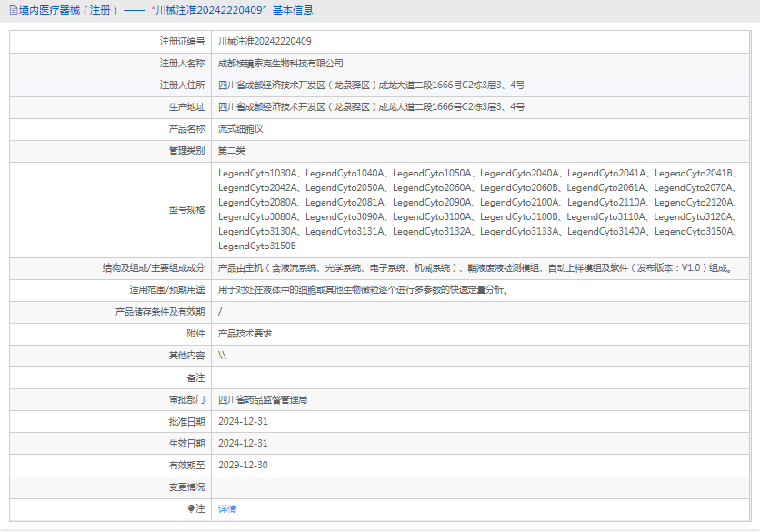The image size is (760, 532).
Task: Select model LegendCyto2041B at the first line's end
Action: tap(694, 173)
